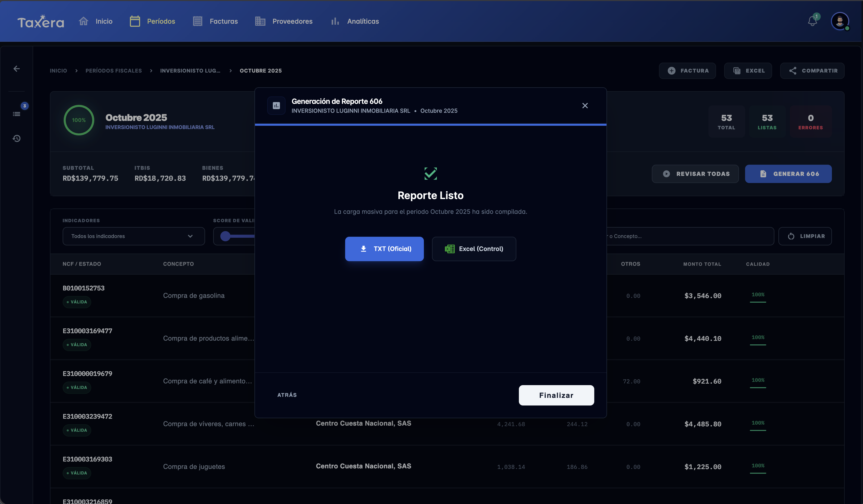Click the PERÍODOS FISCALES breadcrumb
This screenshot has height=504, width=863.
(114, 71)
